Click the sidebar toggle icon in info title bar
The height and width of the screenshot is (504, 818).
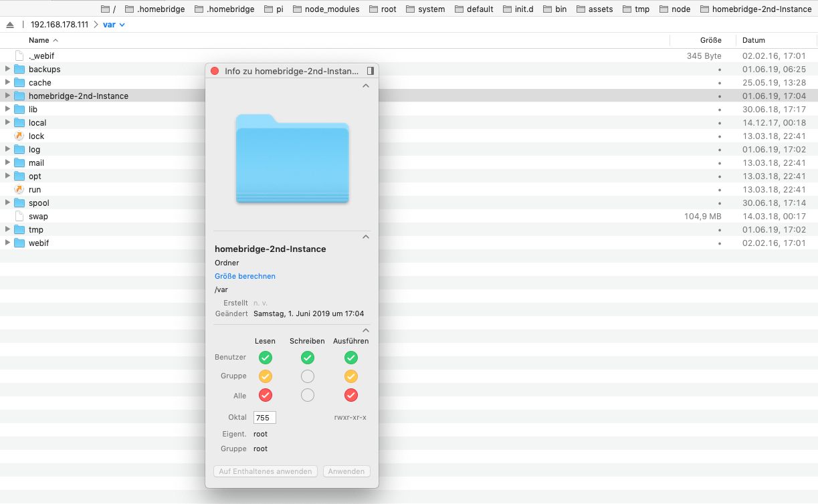coord(370,71)
